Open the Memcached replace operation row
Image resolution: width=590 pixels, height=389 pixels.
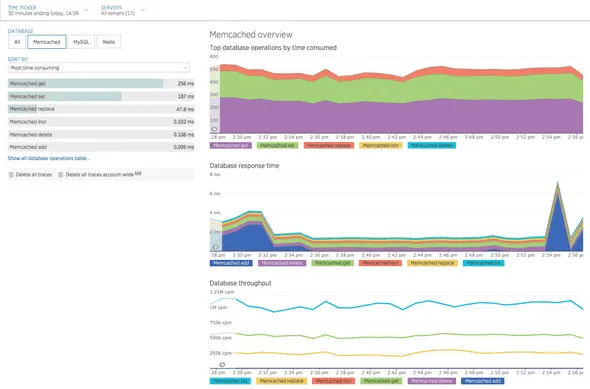click(101, 109)
